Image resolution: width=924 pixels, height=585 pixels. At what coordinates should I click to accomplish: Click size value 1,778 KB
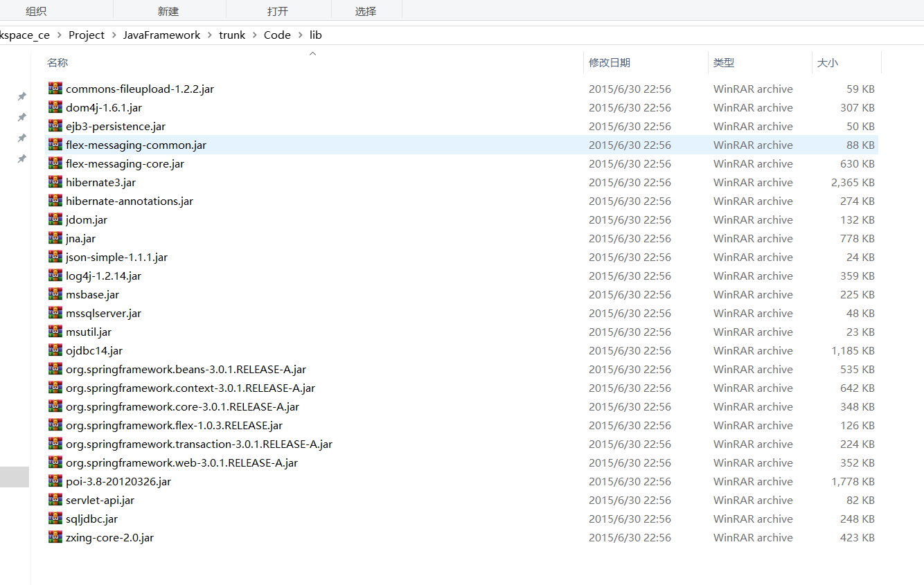853,481
